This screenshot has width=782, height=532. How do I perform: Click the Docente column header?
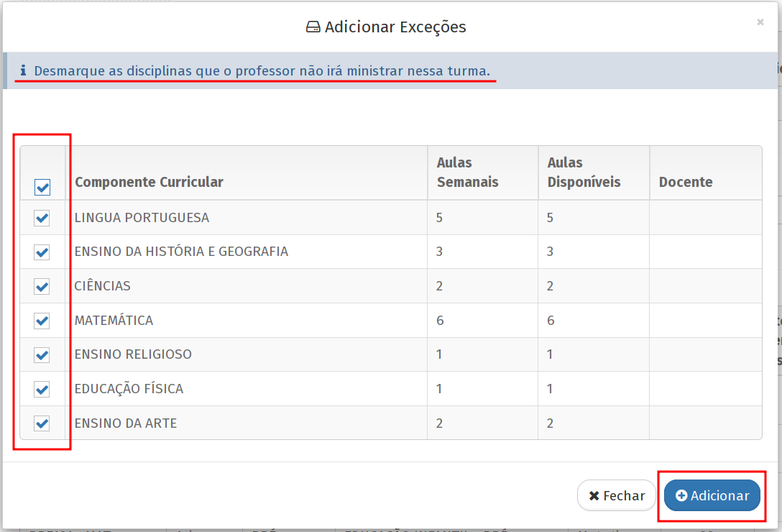tap(686, 182)
